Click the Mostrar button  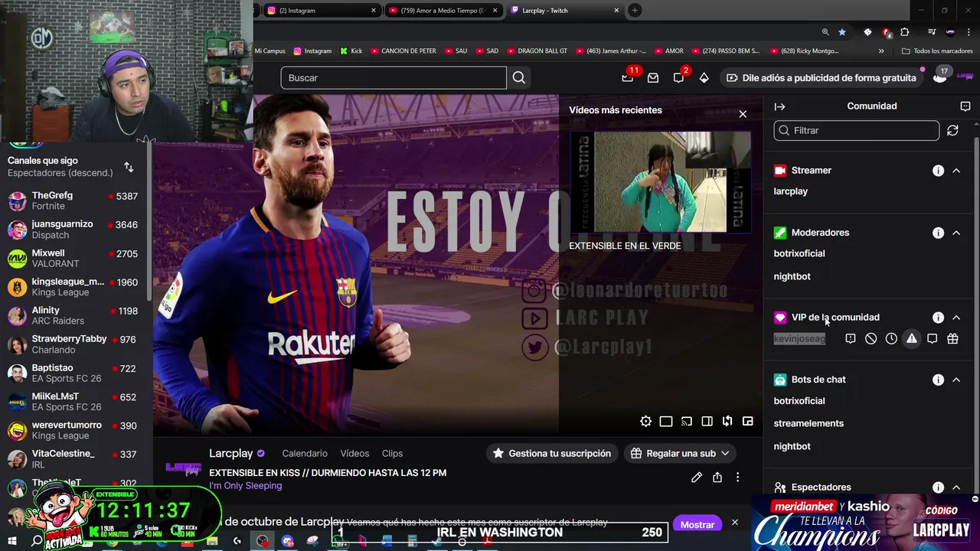click(x=697, y=524)
